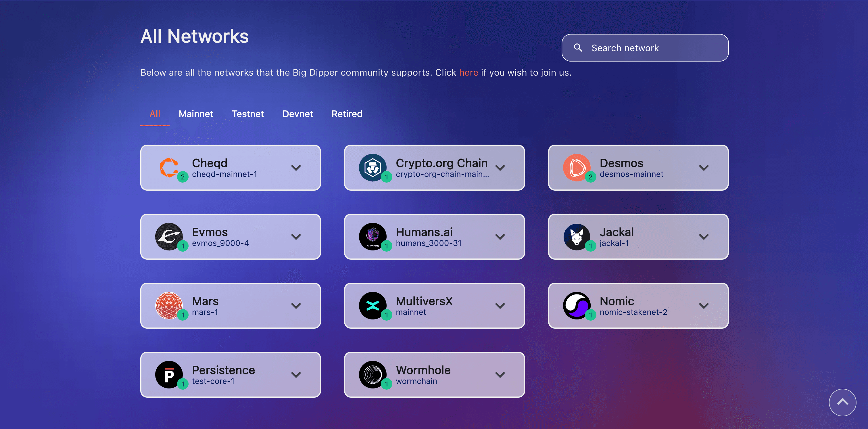Click the green badge on Wormhole
Image resolution: width=868 pixels, height=429 pixels.
[387, 384]
